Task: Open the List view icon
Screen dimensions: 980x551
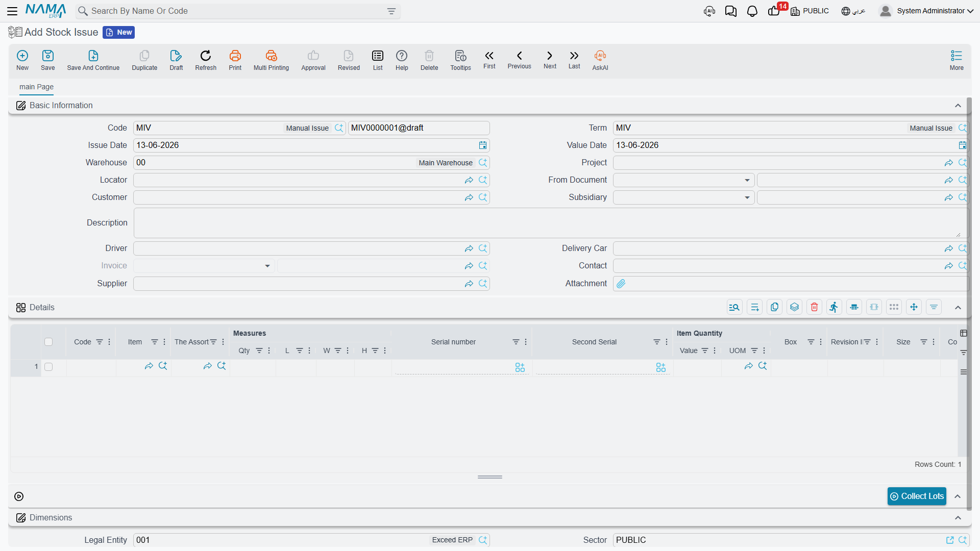Action: click(x=378, y=60)
